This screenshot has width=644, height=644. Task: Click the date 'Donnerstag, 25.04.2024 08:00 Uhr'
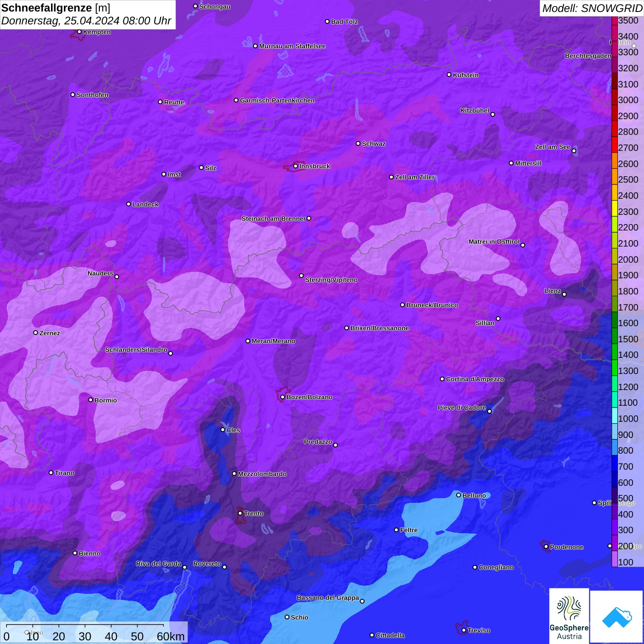86,21
